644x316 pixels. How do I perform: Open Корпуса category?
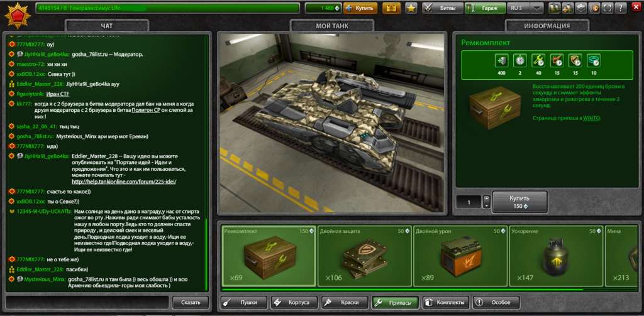[x=294, y=303]
